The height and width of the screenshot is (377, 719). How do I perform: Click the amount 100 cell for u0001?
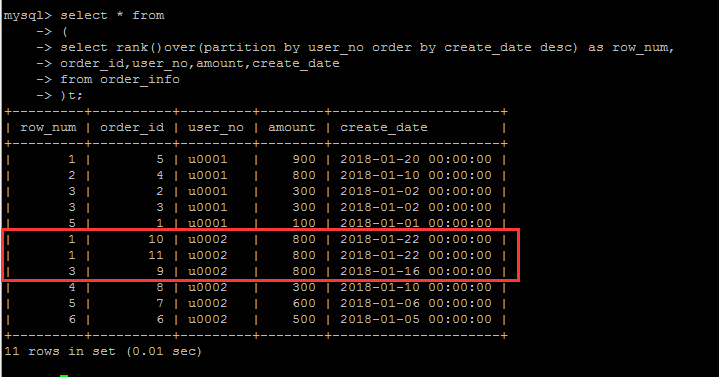(x=304, y=223)
